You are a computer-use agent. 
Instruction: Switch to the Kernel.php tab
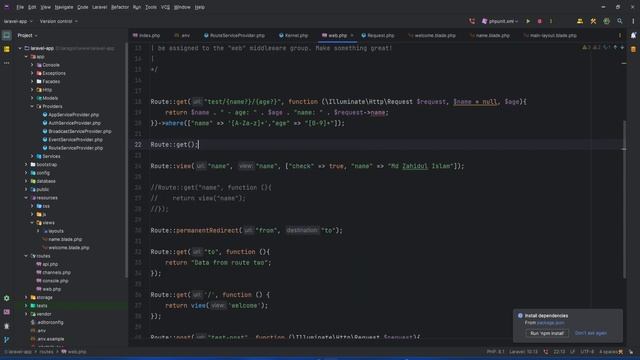pyautogui.click(x=293, y=36)
